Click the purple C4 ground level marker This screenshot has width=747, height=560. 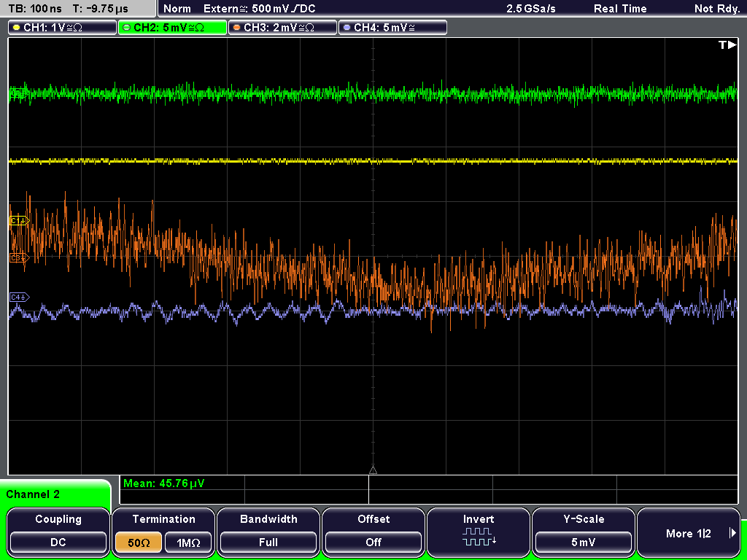click(19, 297)
